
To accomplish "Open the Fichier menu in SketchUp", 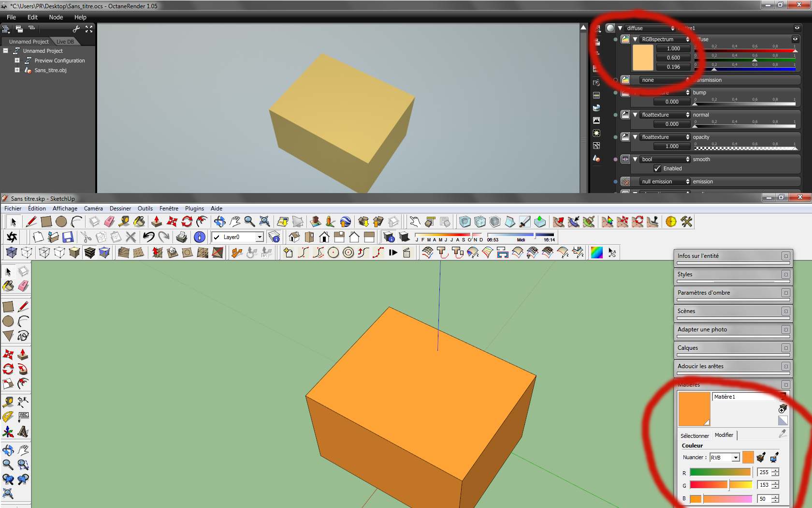I will pos(13,209).
